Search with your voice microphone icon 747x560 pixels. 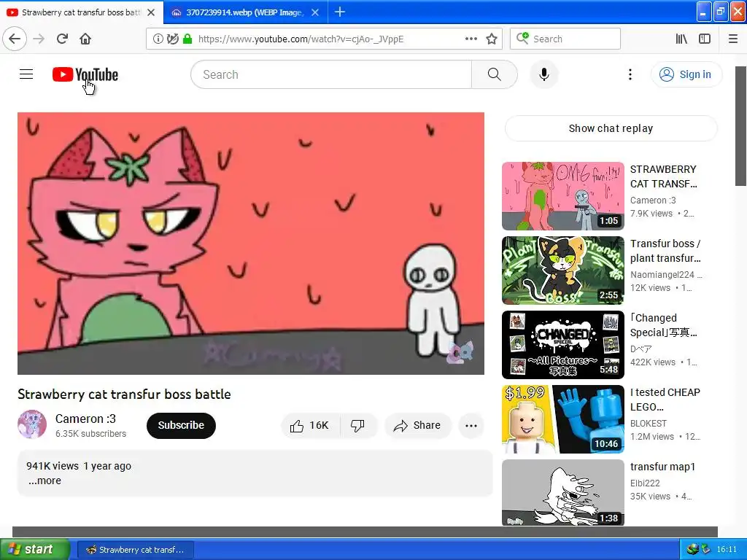(x=544, y=74)
